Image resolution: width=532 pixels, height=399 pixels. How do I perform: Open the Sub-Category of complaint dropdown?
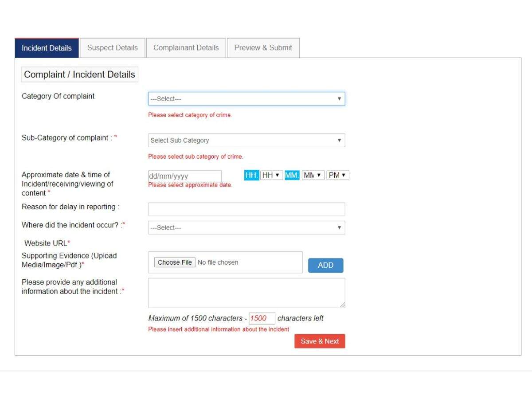click(x=246, y=140)
